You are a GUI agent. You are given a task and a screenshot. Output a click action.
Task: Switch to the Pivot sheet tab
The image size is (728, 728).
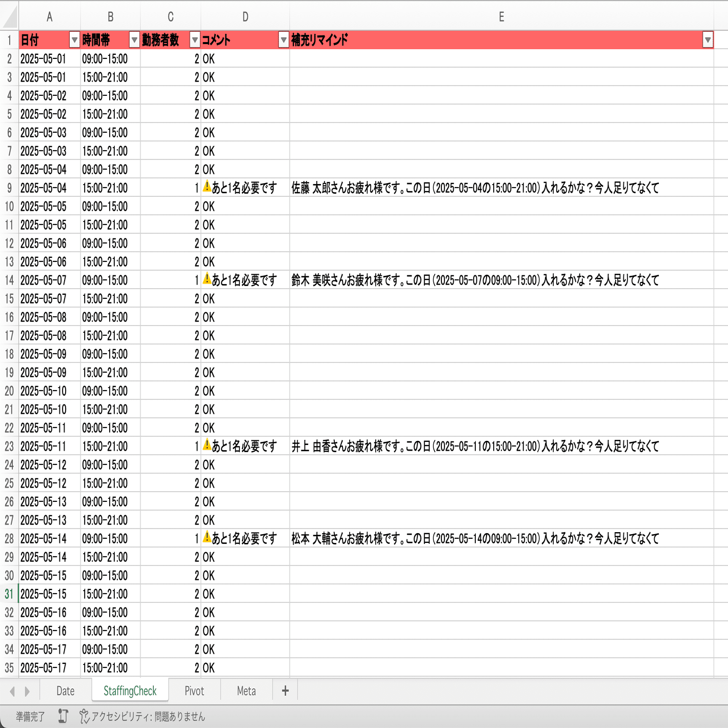(x=194, y=691)
